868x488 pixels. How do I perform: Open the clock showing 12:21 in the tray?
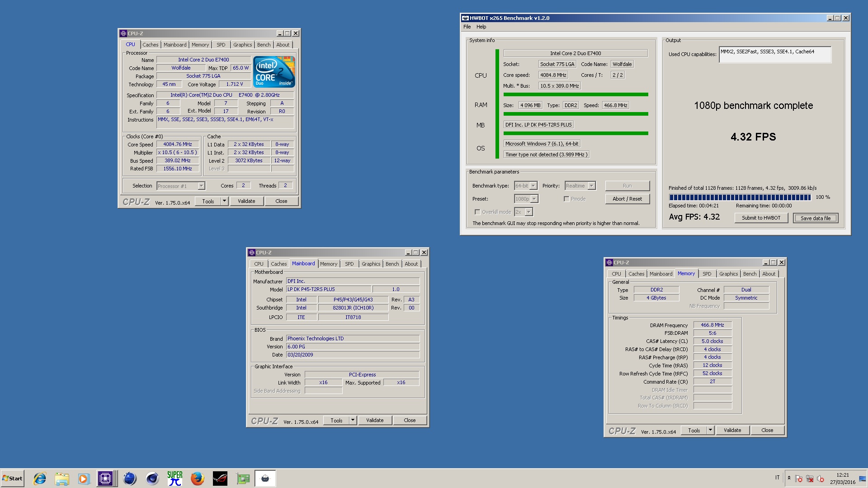coord(843,479)
